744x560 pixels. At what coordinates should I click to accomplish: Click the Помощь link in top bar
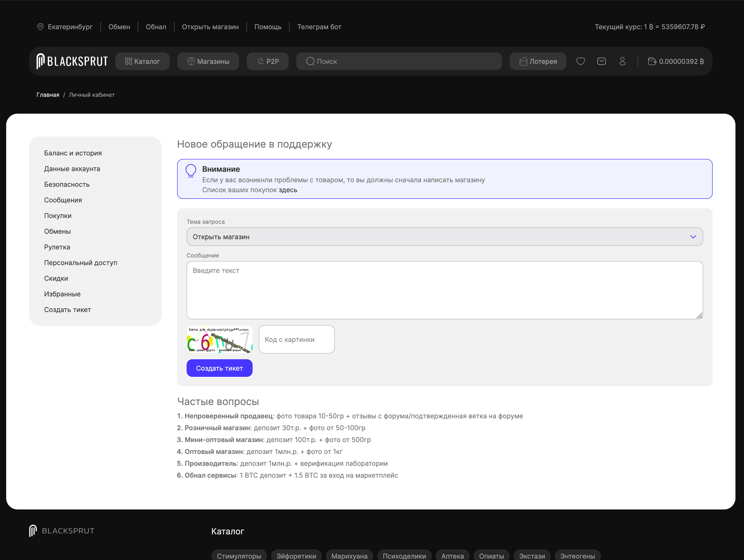[x=268, y=27]
